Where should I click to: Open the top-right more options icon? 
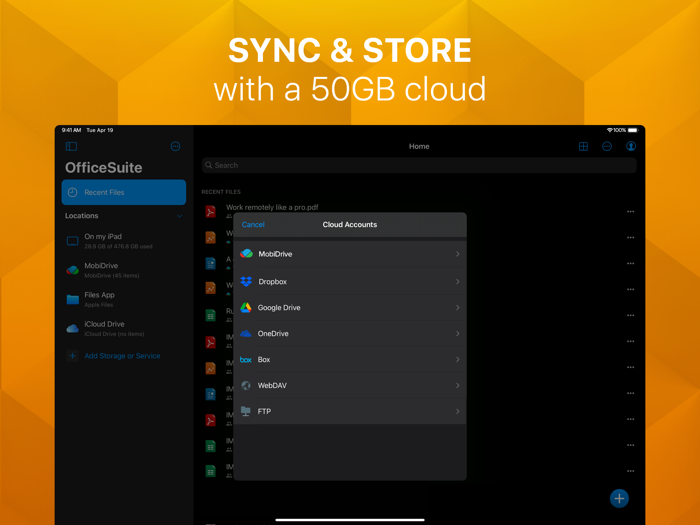[607, 146]
